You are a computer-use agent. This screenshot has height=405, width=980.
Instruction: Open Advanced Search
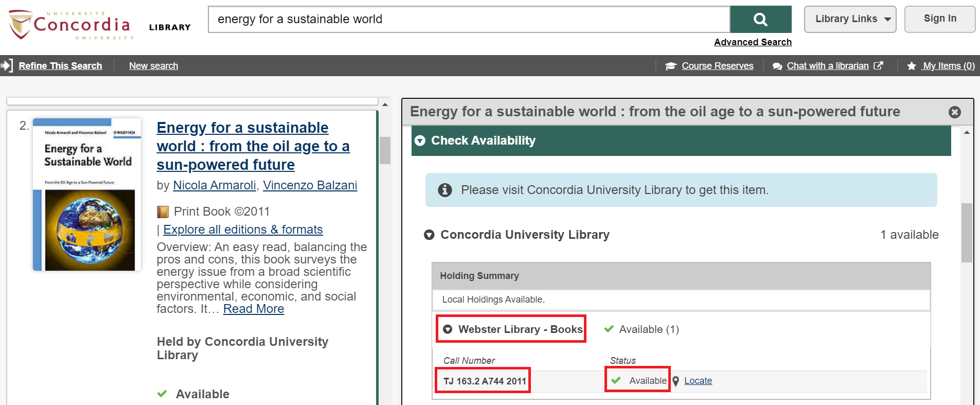pos(753,42)
